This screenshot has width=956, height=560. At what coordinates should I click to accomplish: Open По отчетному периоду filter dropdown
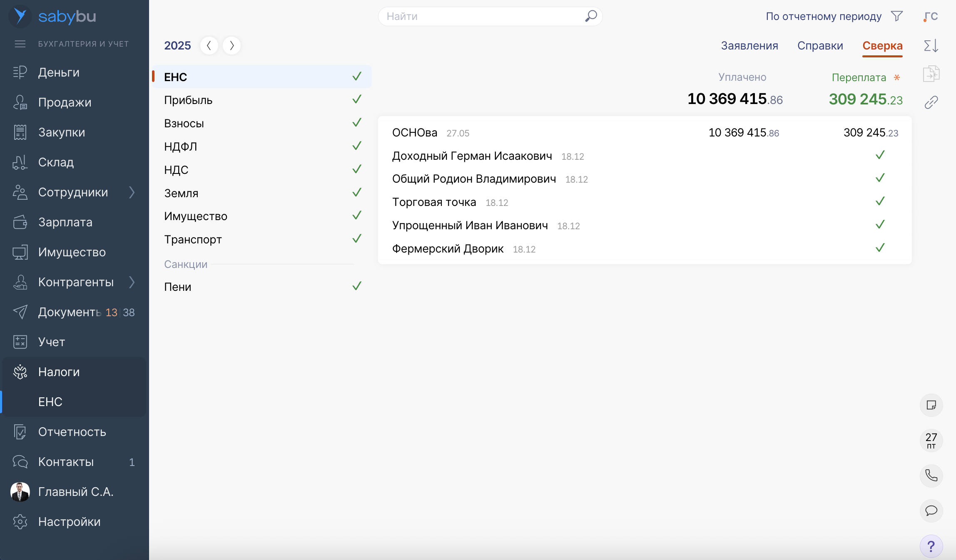coord(823,16)
